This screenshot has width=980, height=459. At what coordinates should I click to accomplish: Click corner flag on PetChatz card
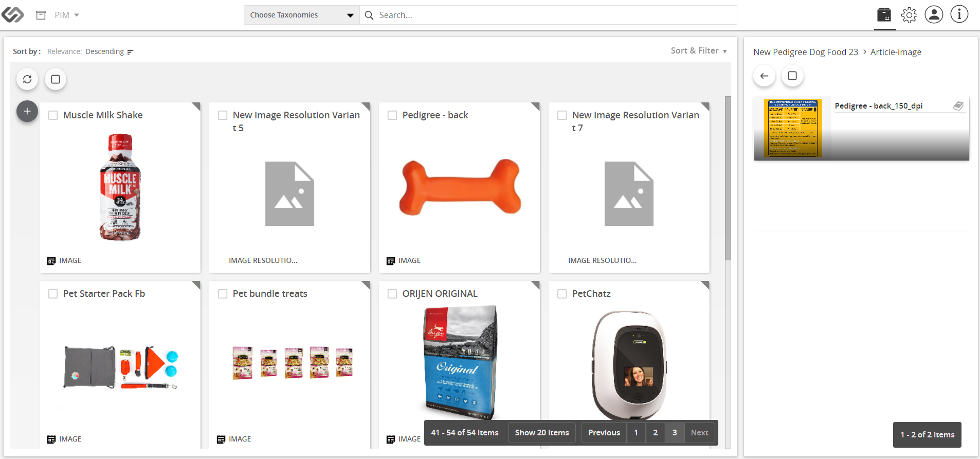click(x=706, y=285)
